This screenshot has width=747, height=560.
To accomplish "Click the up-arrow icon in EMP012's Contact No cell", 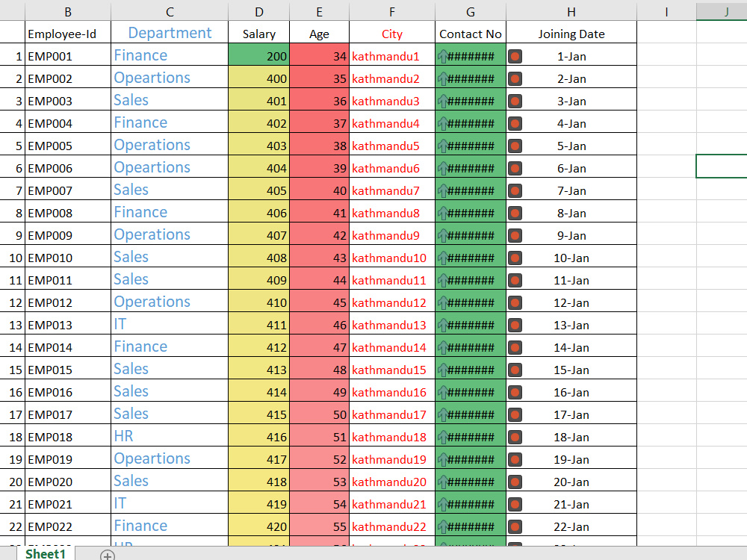I will 442,303.
